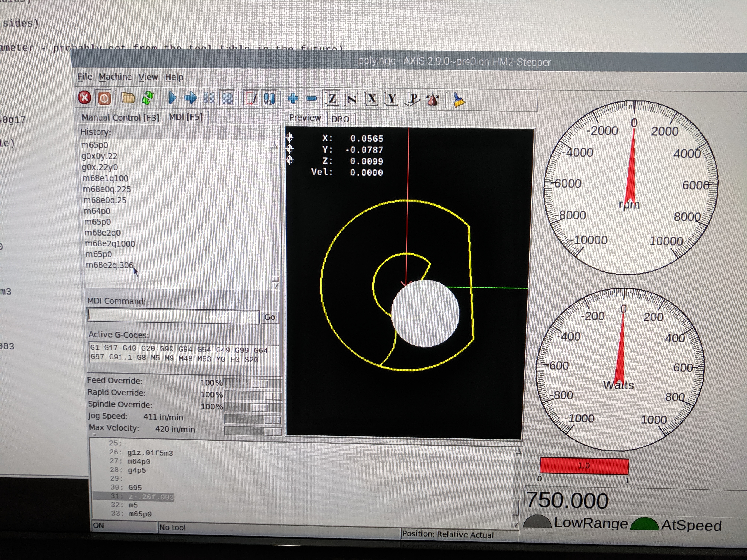Open the Machine menu
This screenshot has width=747, height=560.
tap(115, 77)
